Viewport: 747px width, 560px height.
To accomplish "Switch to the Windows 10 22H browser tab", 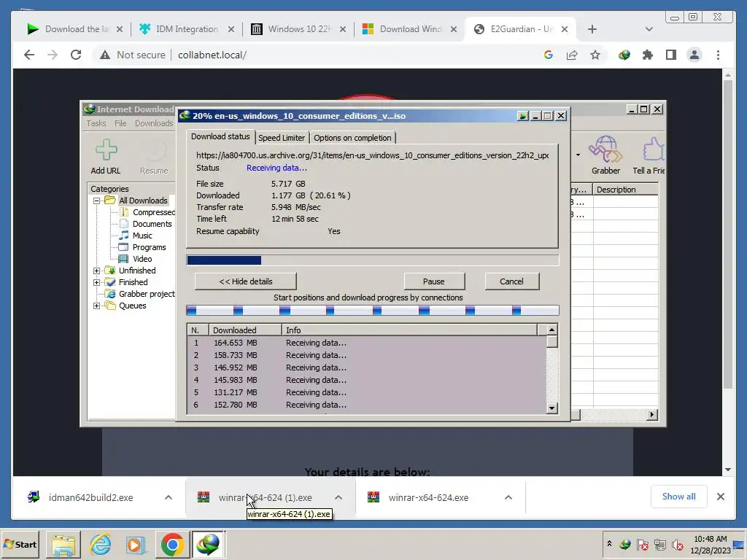I will pyautogui.click(x=299, y=29).
